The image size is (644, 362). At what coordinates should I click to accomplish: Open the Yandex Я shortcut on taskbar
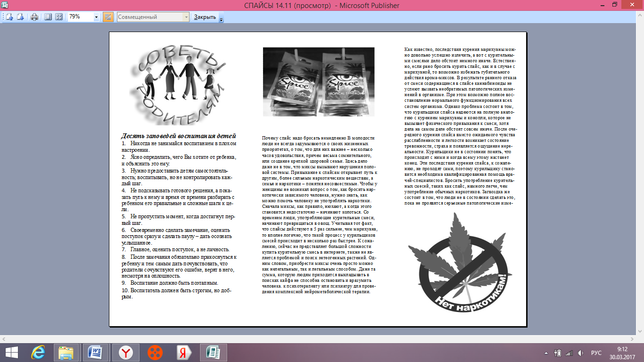pyautogui.click(x=184, y=353)
